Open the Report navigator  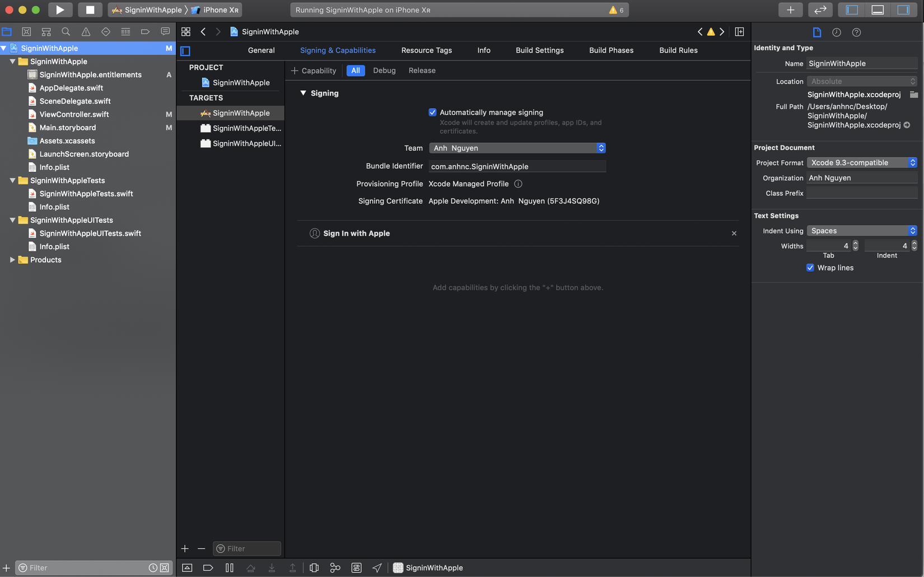(165, 32)
